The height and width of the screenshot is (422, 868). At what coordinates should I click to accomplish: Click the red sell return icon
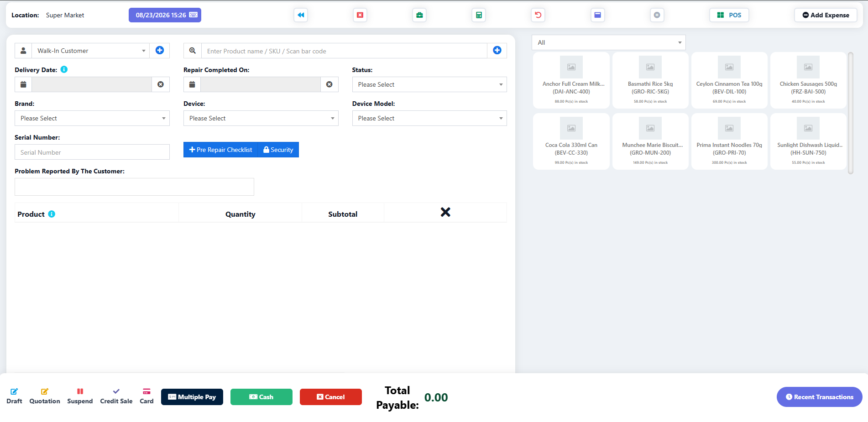pos(538,15)
